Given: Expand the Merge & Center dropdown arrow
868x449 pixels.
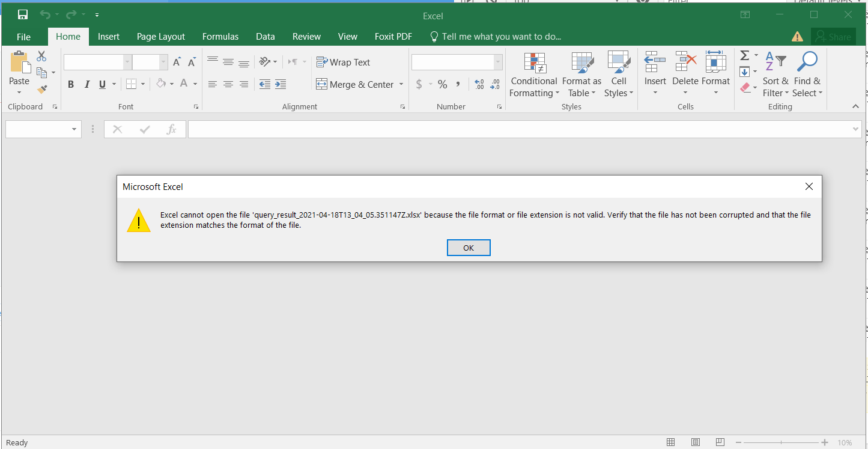Looking at the screenshot, I should click(400, 84).
